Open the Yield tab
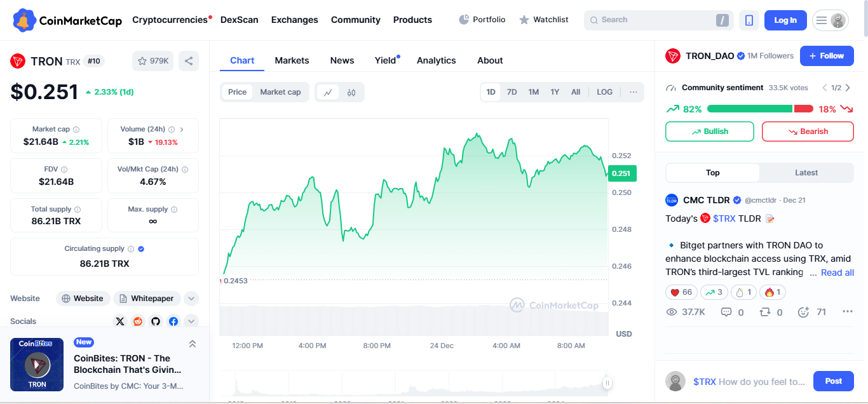This screenshot has height=404, width=868. click(x=385, y=60)
